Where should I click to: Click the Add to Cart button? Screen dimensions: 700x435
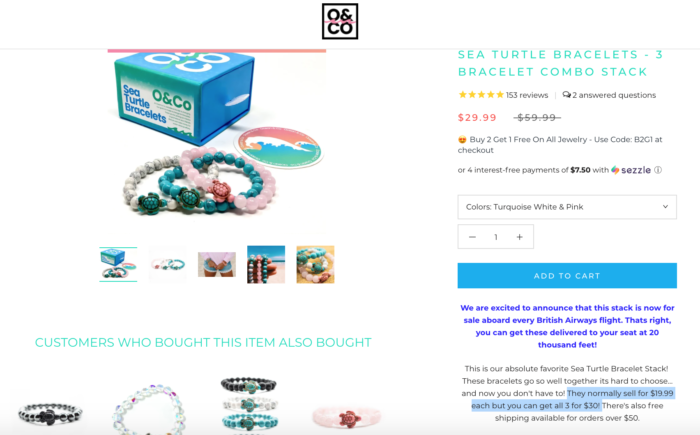coord(567,276)
